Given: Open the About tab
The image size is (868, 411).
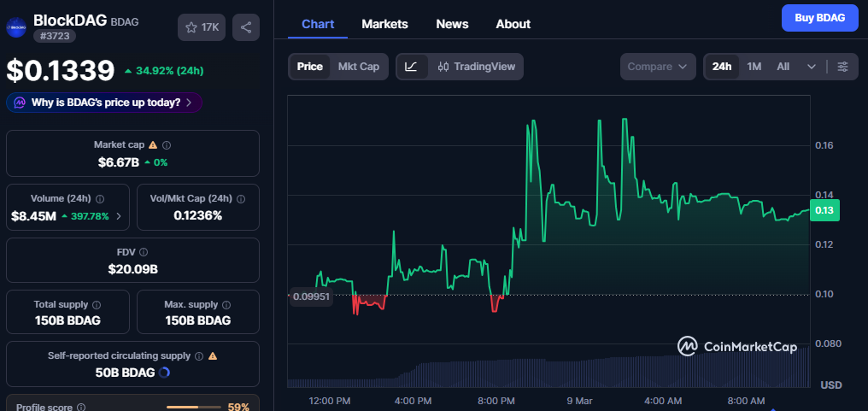Looking at the screenshot, I should 513,25.
